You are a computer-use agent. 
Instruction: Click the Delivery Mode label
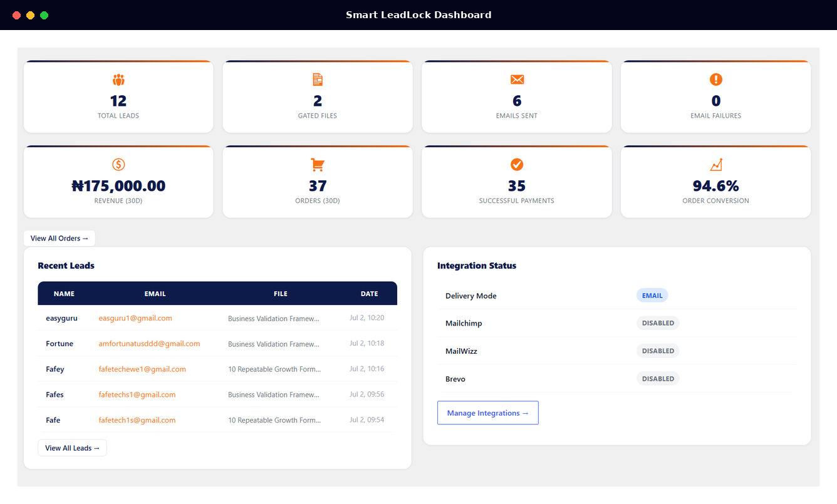point(470,296)
